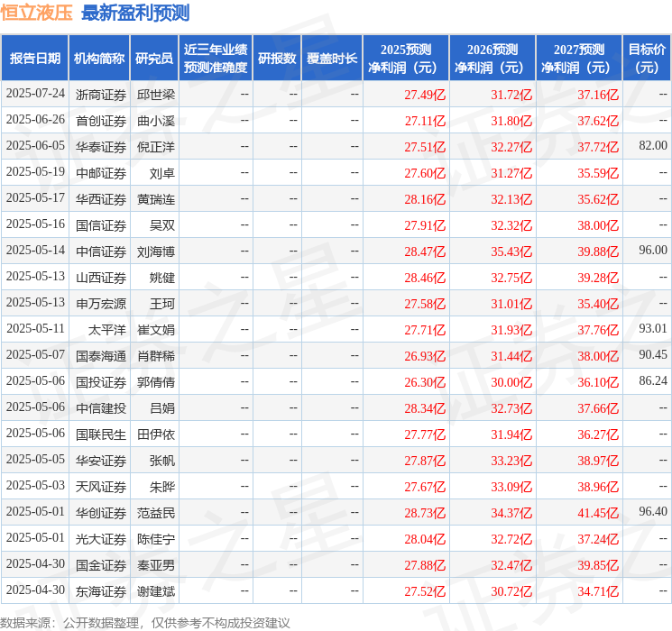The height and width of the screenshot is (631, 672).
Task: Select the 光大证券 institution cell
Action: click(101, 539)
